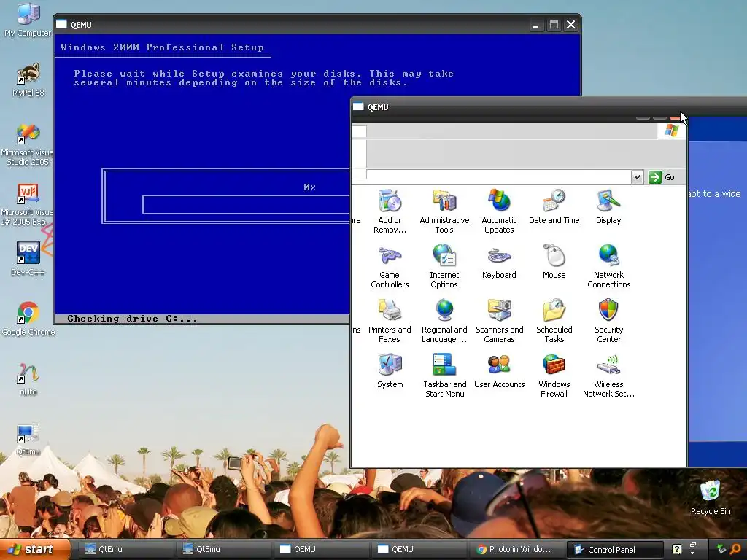Select Microsoft Visual J# 2005 Express shortcut

point(27,204)
